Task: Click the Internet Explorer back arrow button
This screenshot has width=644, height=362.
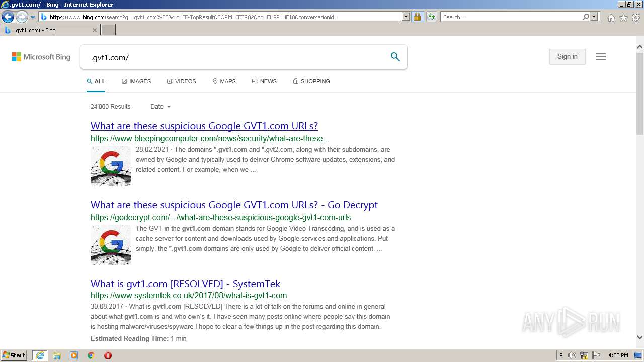Action: pos(8,17)
